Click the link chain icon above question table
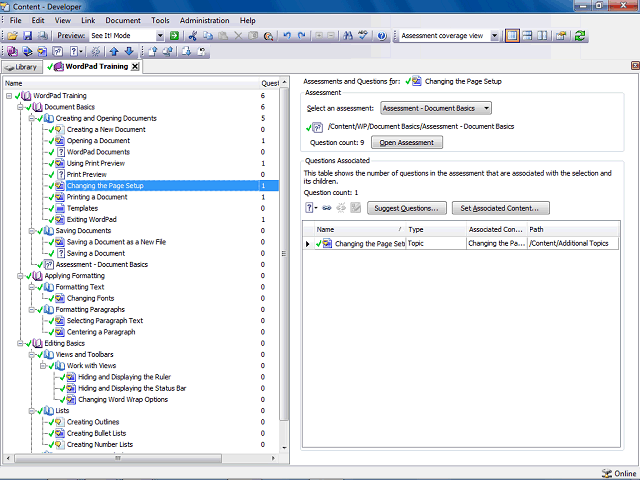640x480 pixels. (327, 208)
